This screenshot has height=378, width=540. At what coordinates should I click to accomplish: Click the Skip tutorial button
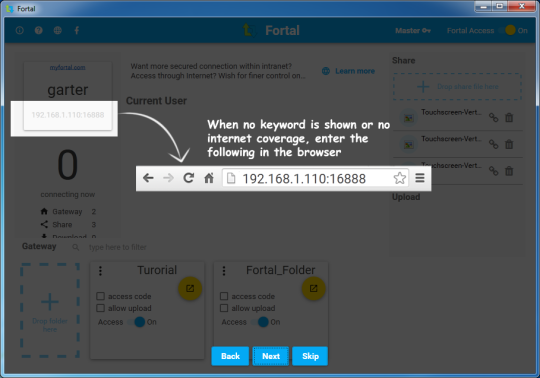310,356
